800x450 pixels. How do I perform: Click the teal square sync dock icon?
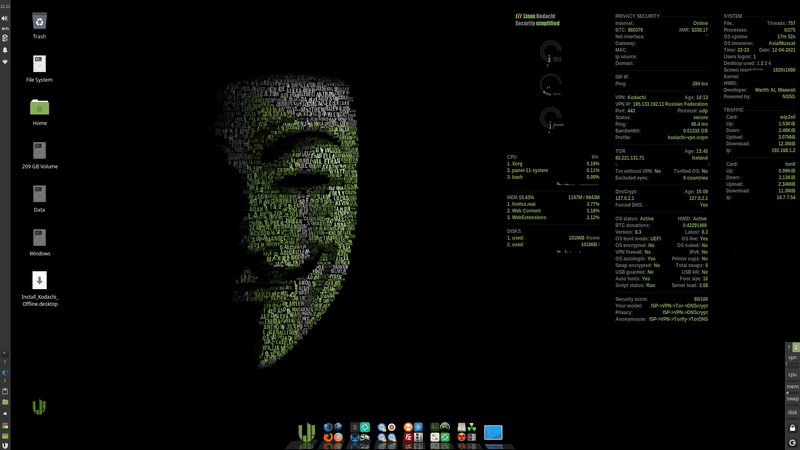(x=365, y=427)
